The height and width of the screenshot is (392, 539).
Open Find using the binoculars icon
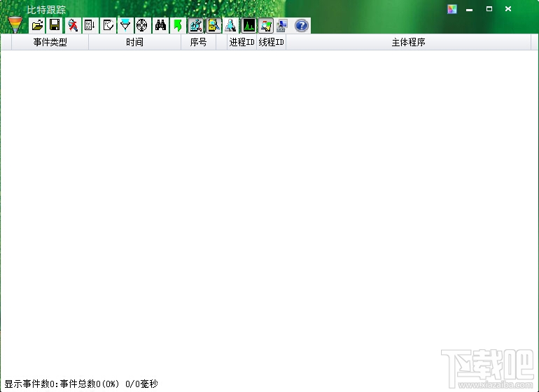point(160,25)
